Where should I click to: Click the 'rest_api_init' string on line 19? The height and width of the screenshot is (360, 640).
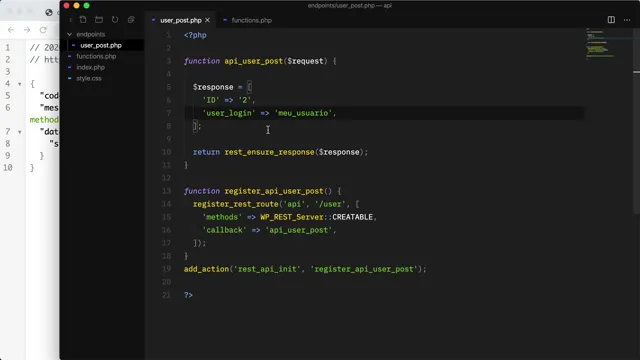[x=267, y=269]
